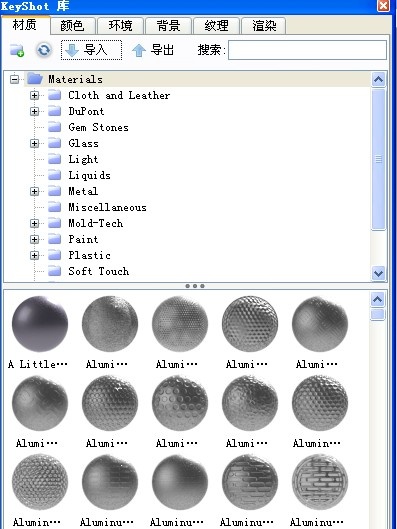Click the 导入 button
The height and width of the screenshot is (529, 397).
point(91,50)
